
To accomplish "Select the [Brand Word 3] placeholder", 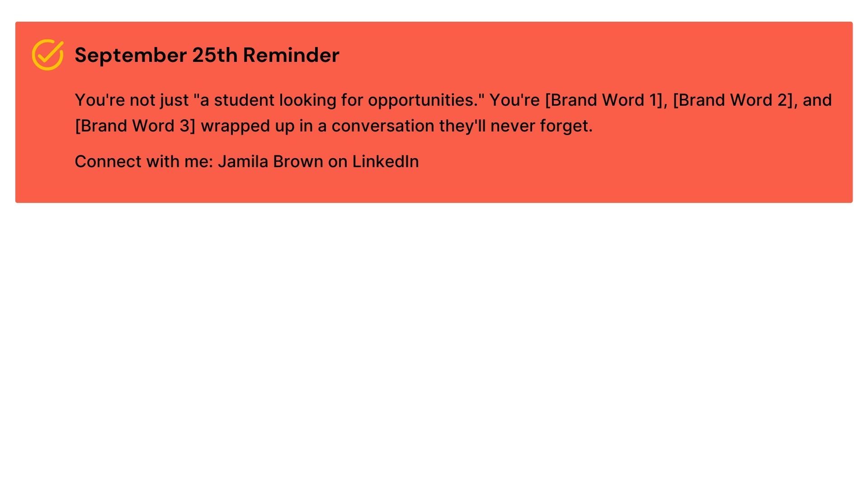I will click(135, 126).
